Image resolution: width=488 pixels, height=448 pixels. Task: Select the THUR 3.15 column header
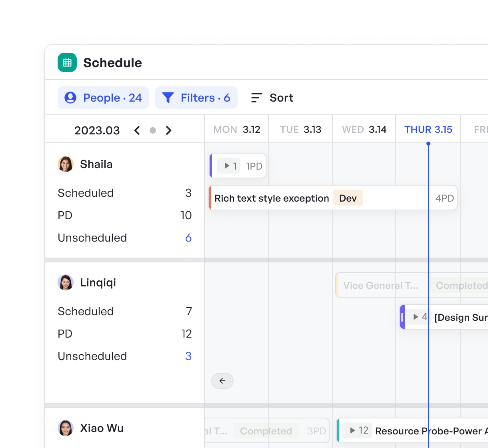(x=428, y=129)
